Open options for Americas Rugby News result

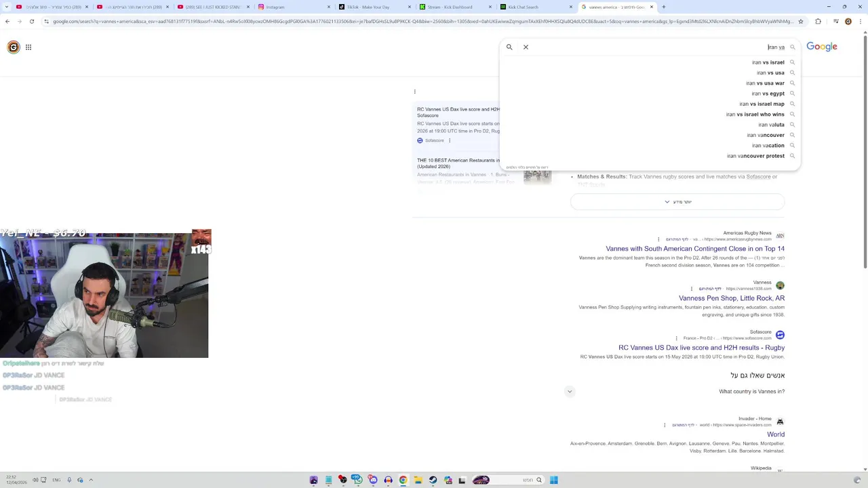658,239
